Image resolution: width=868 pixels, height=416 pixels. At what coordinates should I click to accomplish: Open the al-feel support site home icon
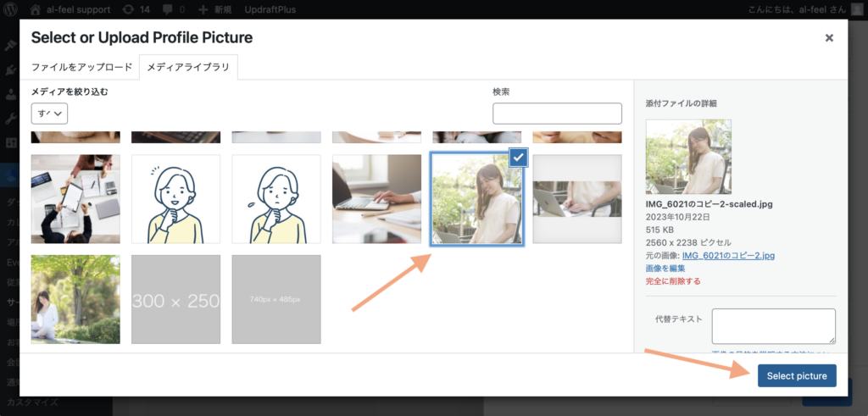click(35, 9)
